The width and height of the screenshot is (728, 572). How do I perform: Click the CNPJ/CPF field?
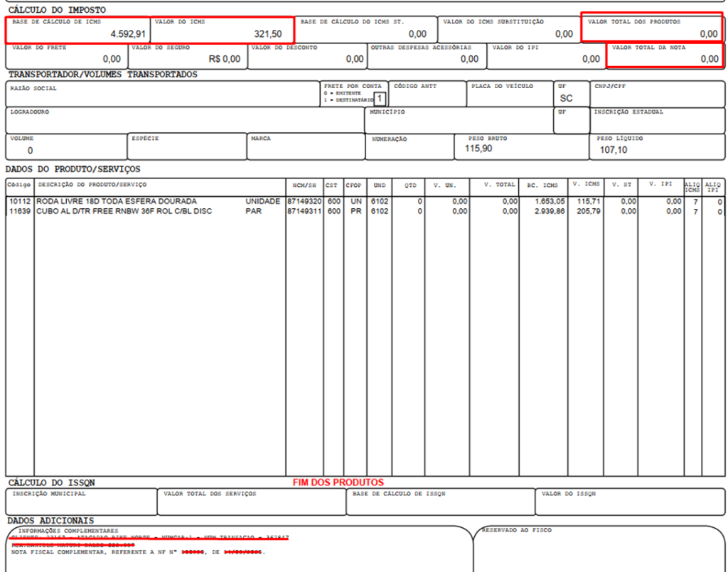[658, 95]
